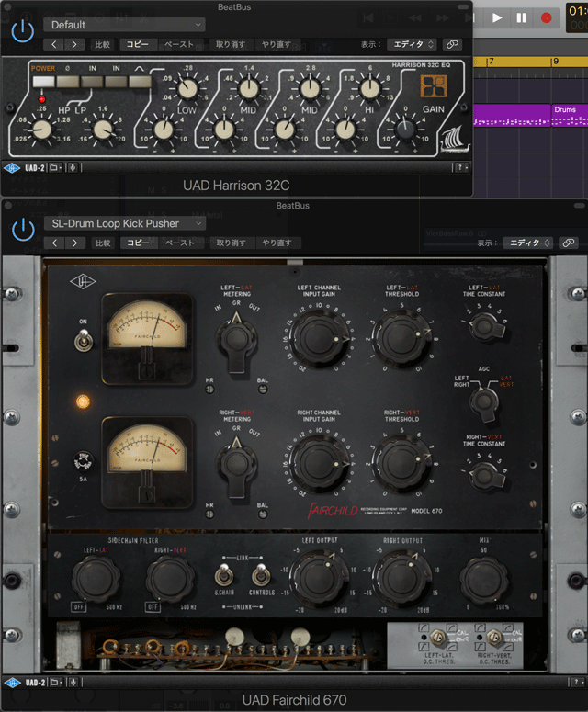Open エディタ view dropdown in Harrison window
The height and width of the screenshot is (712, 588).
(413, 44)
